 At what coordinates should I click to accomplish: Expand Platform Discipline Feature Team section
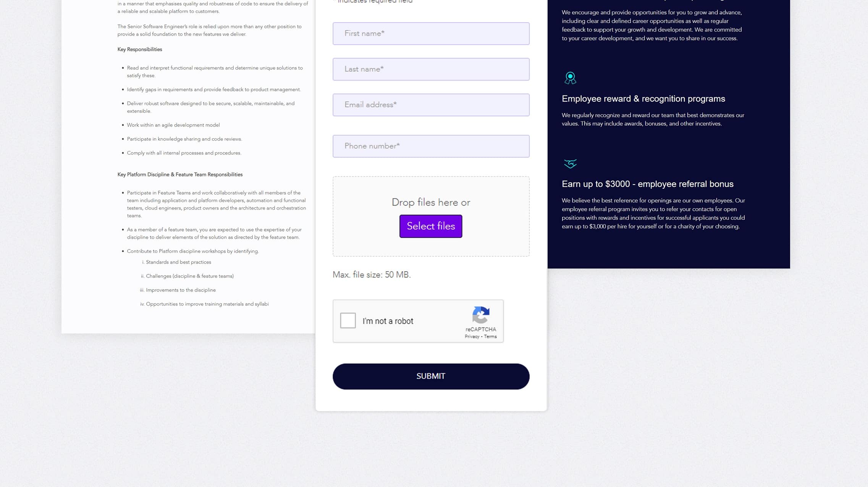pyautogui.click(x=180, y=174)
